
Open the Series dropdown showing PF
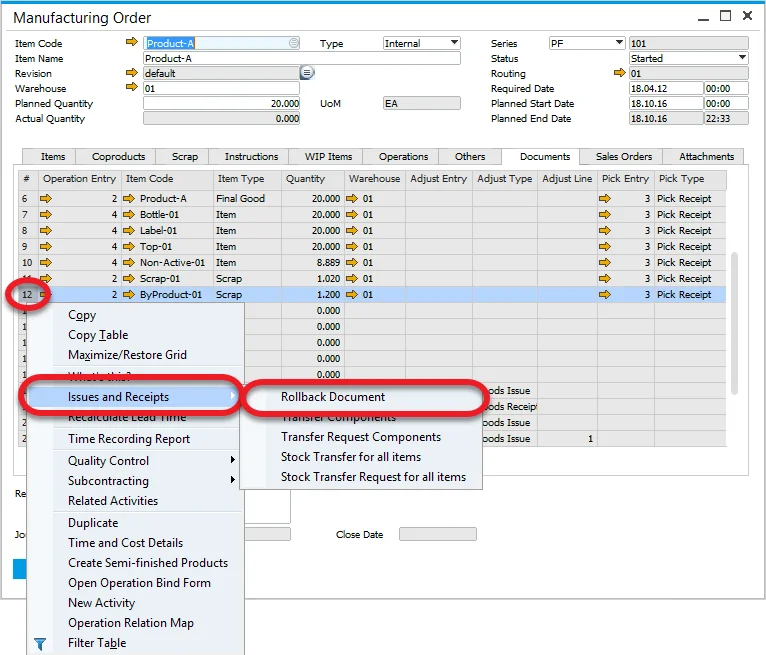pos(618,43)
